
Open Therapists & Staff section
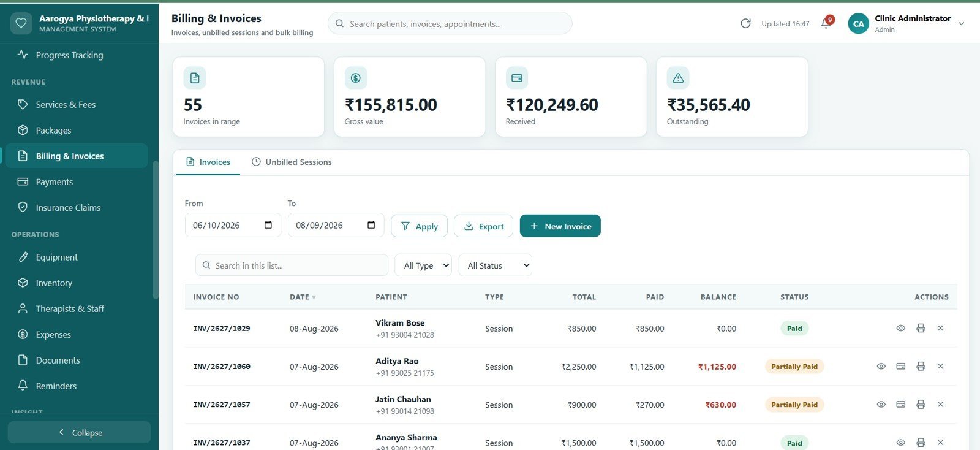(77, 309)
